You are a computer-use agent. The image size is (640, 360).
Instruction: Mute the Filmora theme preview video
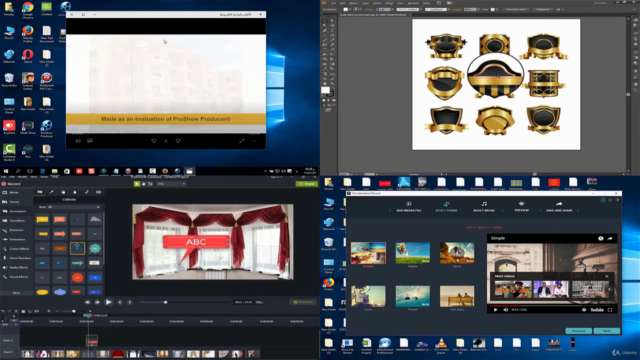[x=505, y=310]
